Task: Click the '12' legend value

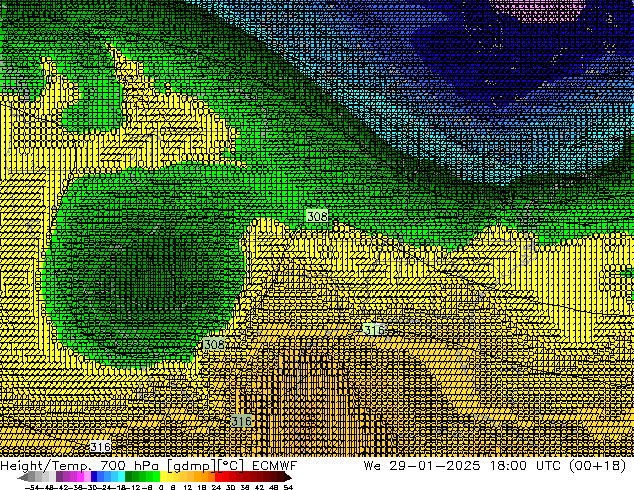Action: (187, 487)
